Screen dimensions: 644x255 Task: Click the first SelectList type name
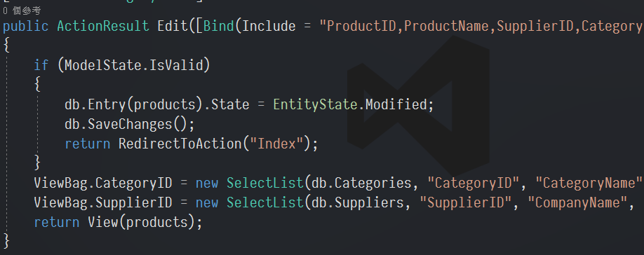tap(265, 183)
